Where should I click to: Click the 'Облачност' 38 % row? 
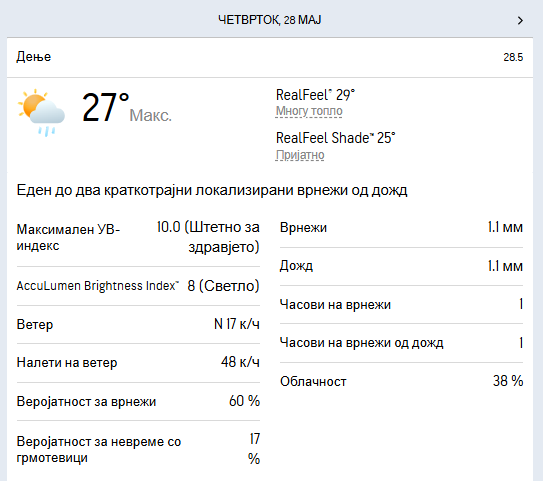[x=401, y=381]
